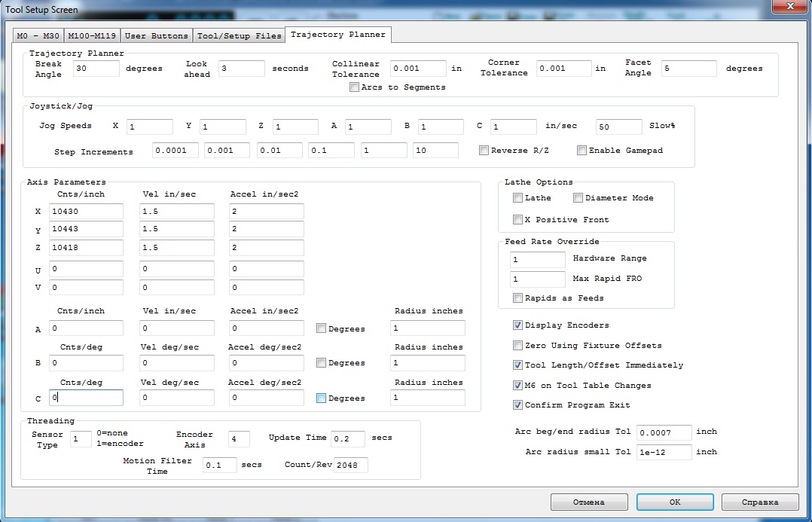Screen dimensions: 812x522
Task: Open help with the Справка button
Action: pos(759,502)
